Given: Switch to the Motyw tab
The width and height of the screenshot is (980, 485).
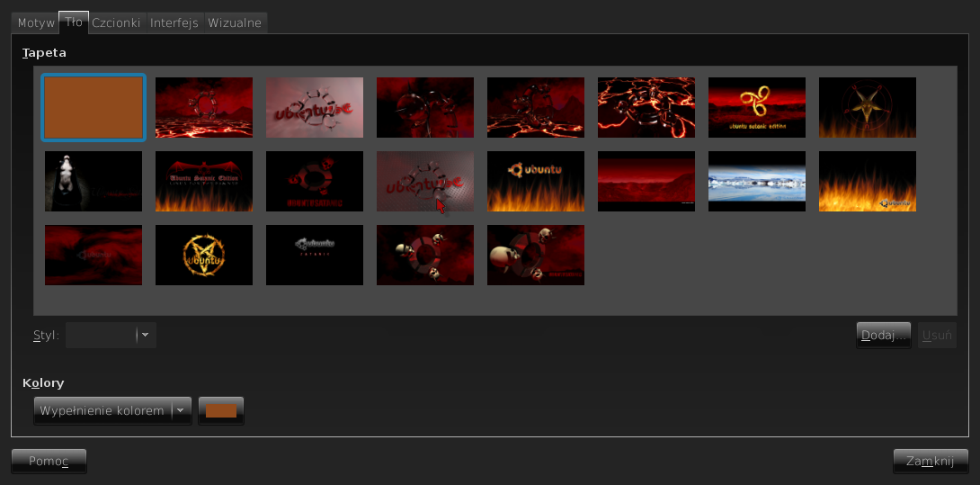Looking at the screenshot, I should [x=36, y=23].
